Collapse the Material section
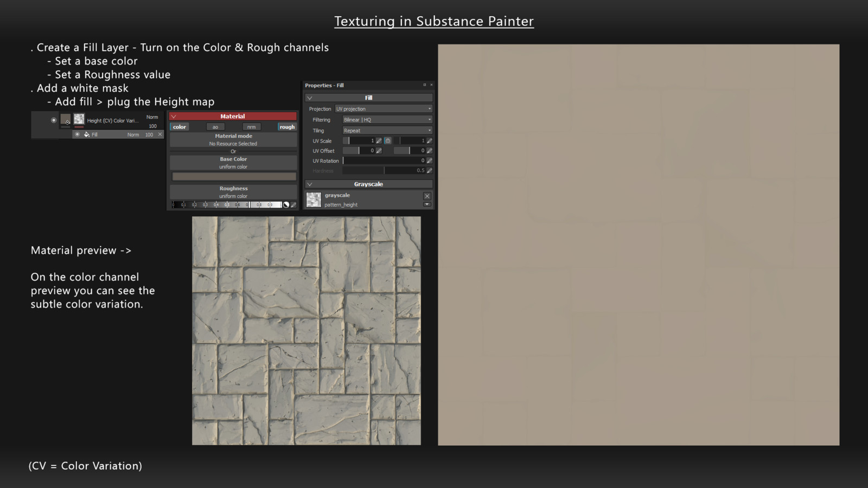 pyautogui.click(x=174, y=116)
